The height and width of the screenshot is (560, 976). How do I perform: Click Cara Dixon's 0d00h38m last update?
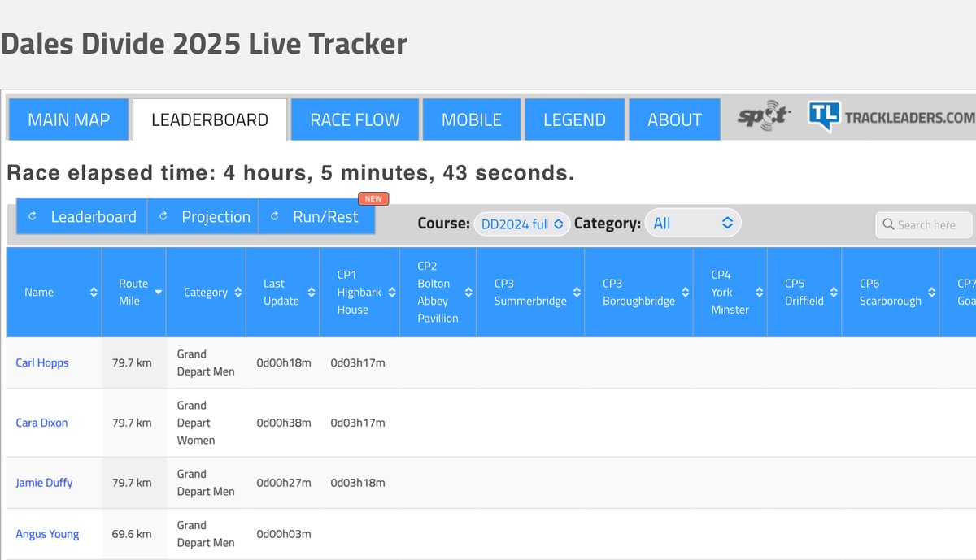(284, 423)
